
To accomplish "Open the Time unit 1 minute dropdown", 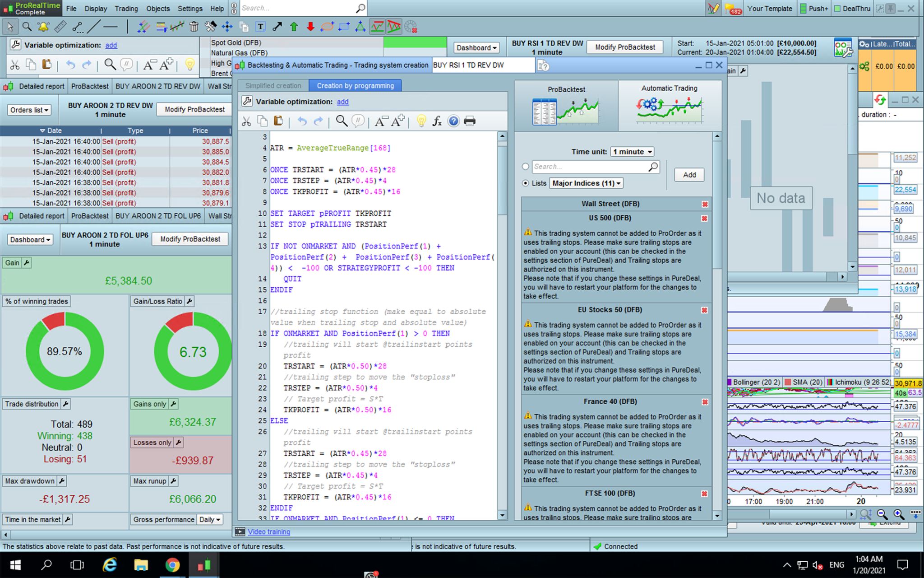I will click(x=632, y=152).
